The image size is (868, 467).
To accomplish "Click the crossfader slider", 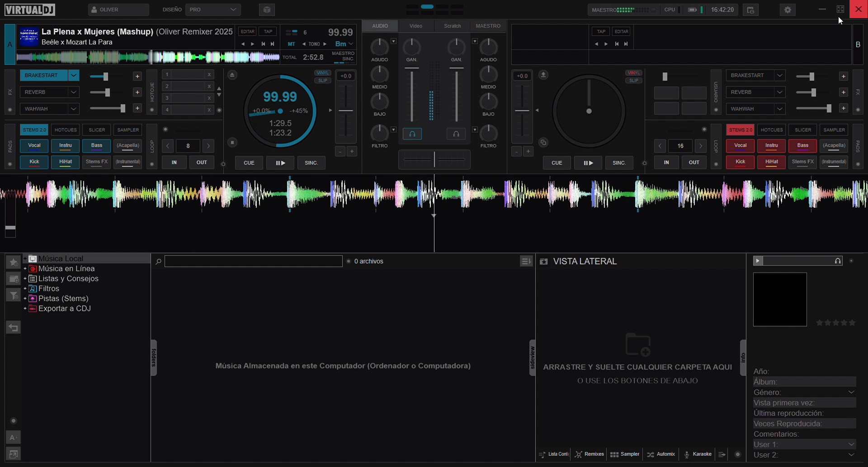I will pyautogui.click(x=434, y=159).
